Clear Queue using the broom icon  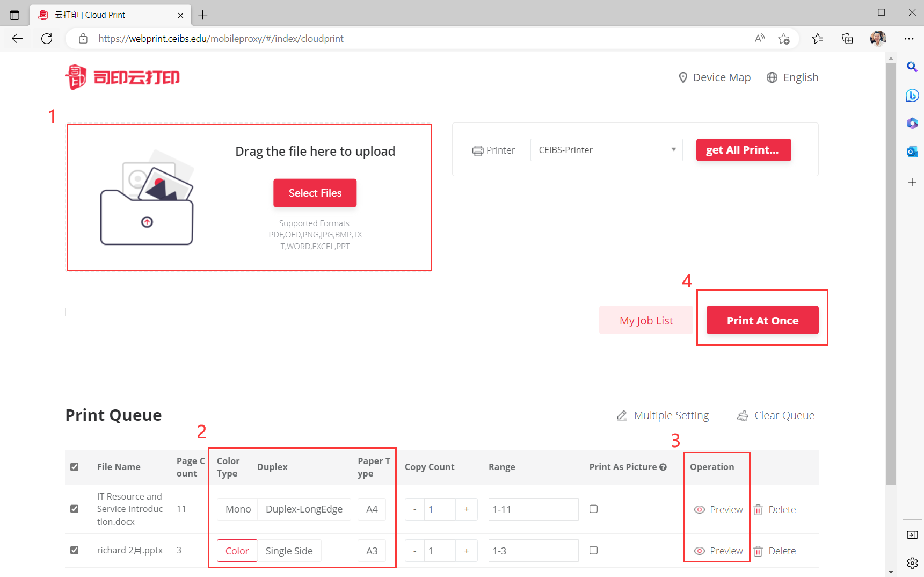pos(744,415)
